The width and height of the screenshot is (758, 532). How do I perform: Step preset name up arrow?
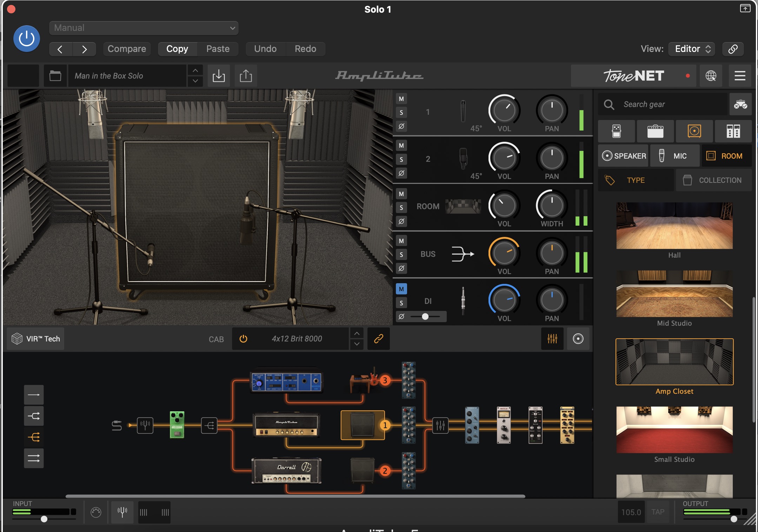point(195,71)
